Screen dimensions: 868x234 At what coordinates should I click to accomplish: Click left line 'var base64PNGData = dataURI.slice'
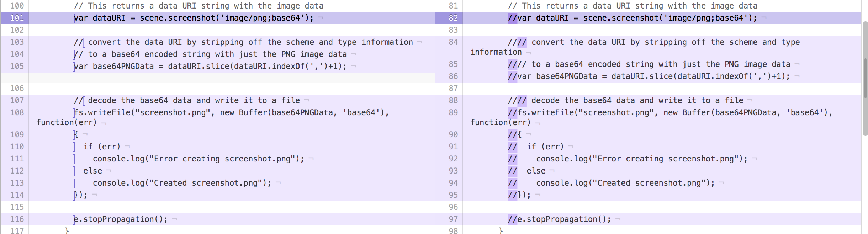point(210,66)
